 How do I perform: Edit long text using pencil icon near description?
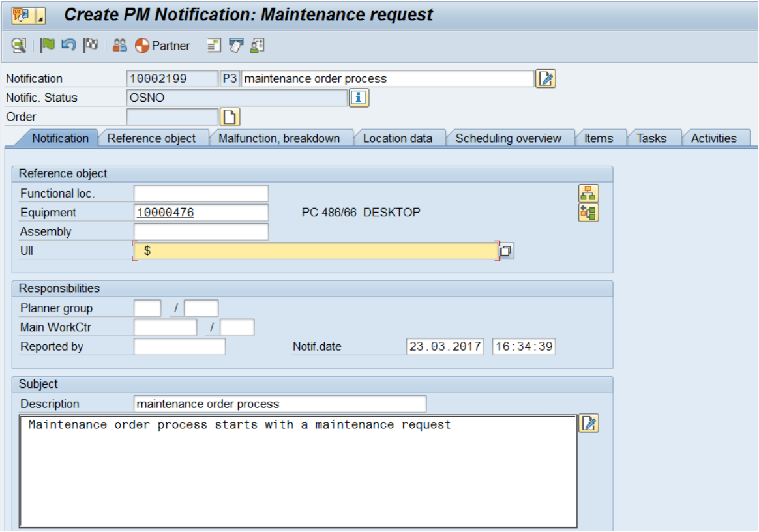tap(589, 424)
